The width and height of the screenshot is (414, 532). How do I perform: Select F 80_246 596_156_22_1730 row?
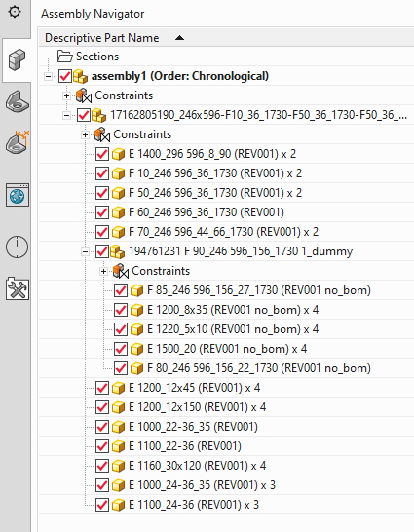(x=259, y=368)
